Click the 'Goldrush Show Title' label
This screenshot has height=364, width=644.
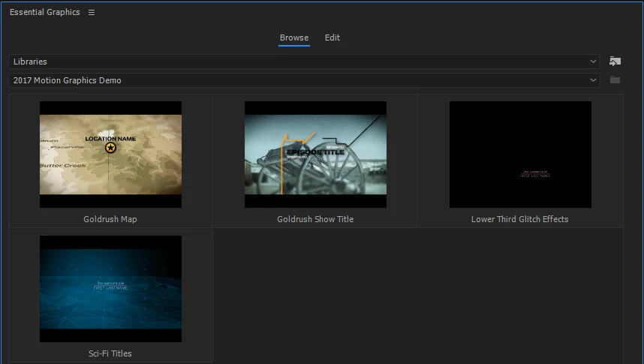[x=315, y=219]
